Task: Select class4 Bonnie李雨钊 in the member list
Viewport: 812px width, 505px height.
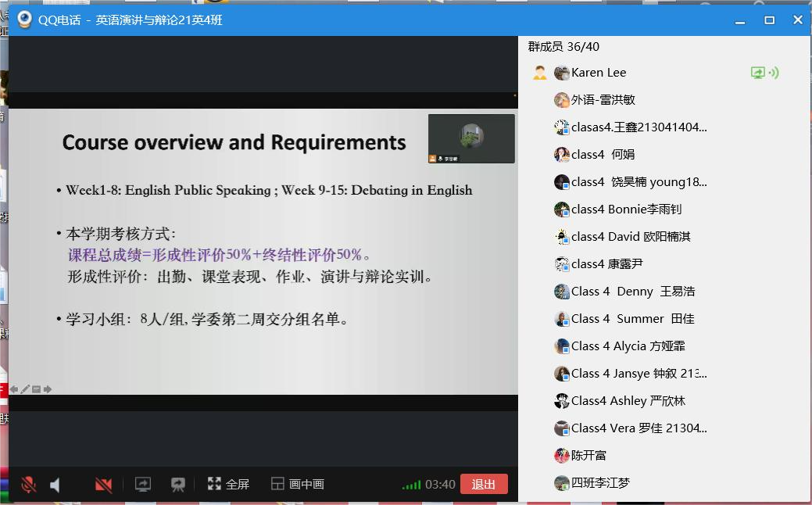Action: (625, 210)
